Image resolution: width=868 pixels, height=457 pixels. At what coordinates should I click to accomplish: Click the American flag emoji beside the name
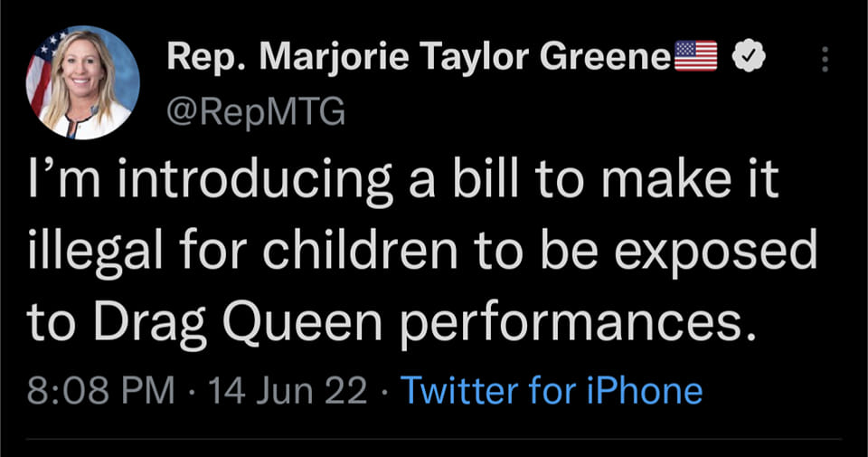pyautogui.click(x=695, y=57)
